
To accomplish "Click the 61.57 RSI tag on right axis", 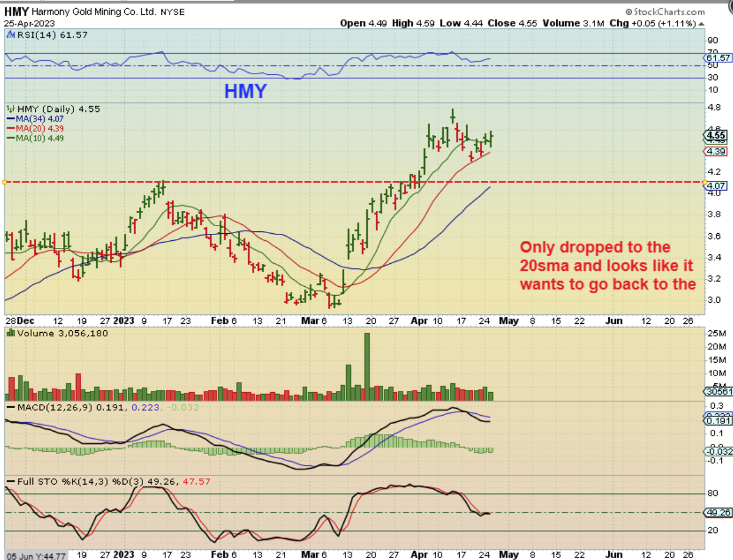I will tap(718, 58).
